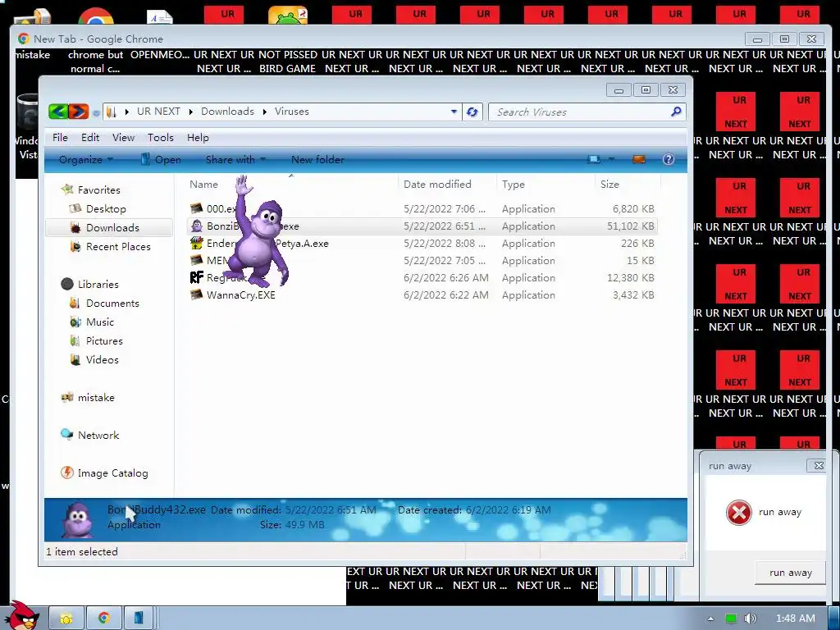Open Videos library in navigation pane
Screen dimensions: 840x630
[102, 359]
